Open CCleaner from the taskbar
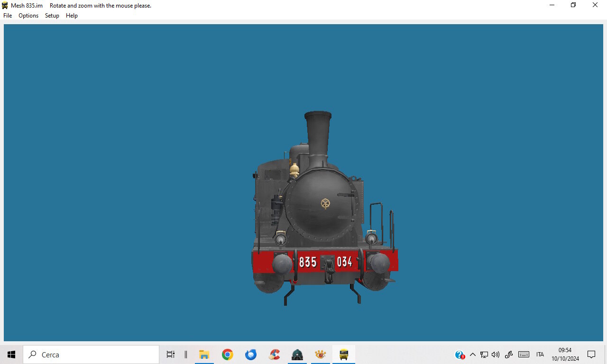 pyautogui.click(x=274, y=355)
